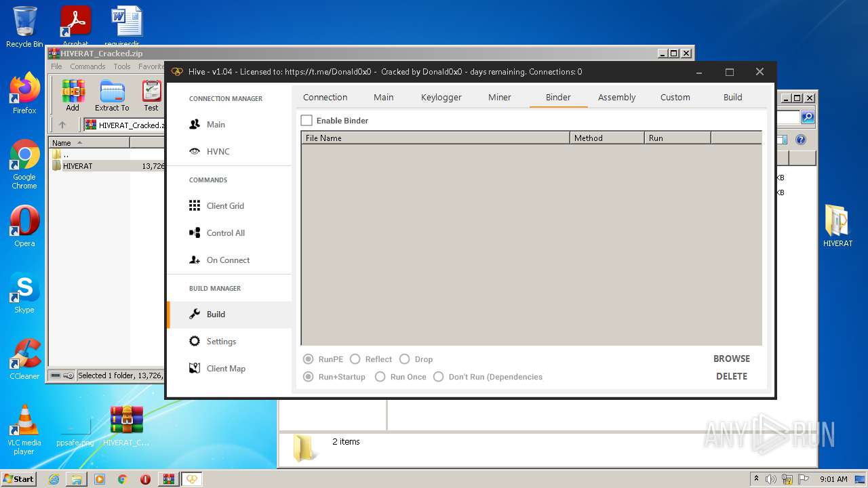Click Run column header

677,138
